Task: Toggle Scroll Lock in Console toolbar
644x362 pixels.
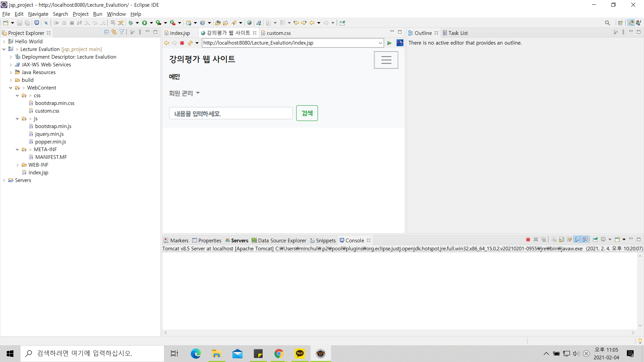Action: click(x=562, y=240)
